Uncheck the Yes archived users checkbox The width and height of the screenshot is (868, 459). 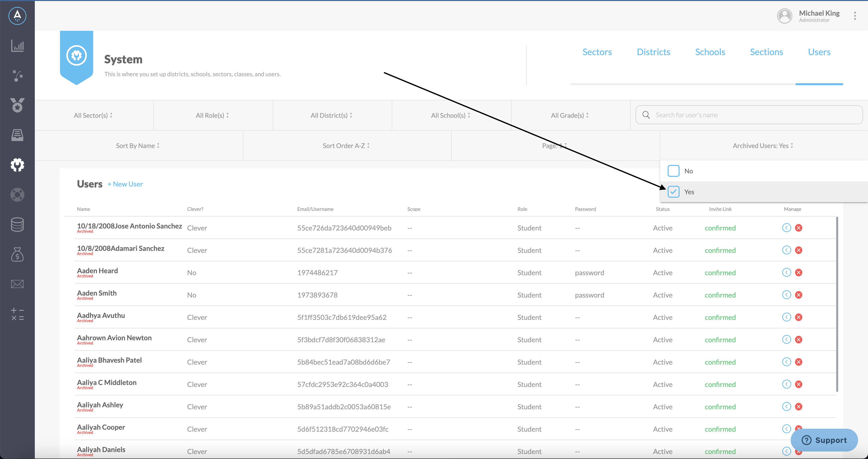[x=673, y=191]
